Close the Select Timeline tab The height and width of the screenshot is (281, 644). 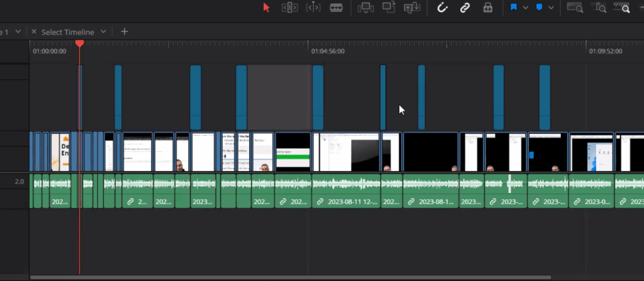click(34, 31)
